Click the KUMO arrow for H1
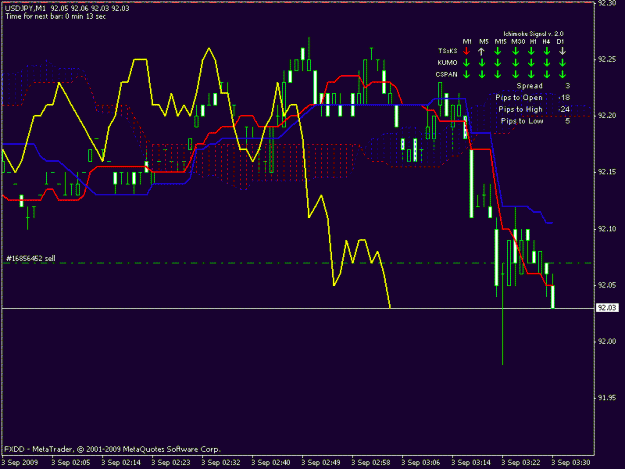 click(531, 63)
